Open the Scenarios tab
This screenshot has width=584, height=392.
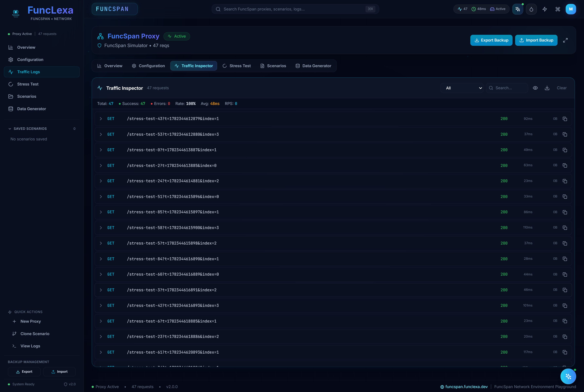pyautogui.click(x=273, y=66)
